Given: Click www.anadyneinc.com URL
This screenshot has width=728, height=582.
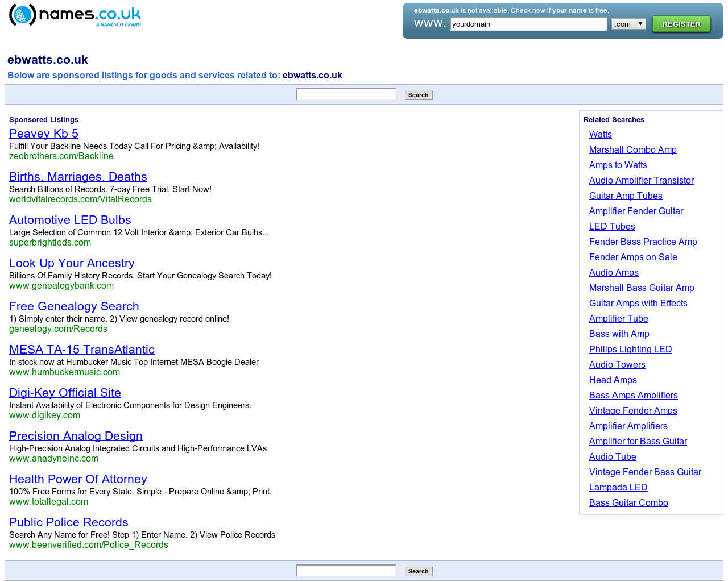Looking at the screenshot, I should pyautogui.click(x=54, y=459).
